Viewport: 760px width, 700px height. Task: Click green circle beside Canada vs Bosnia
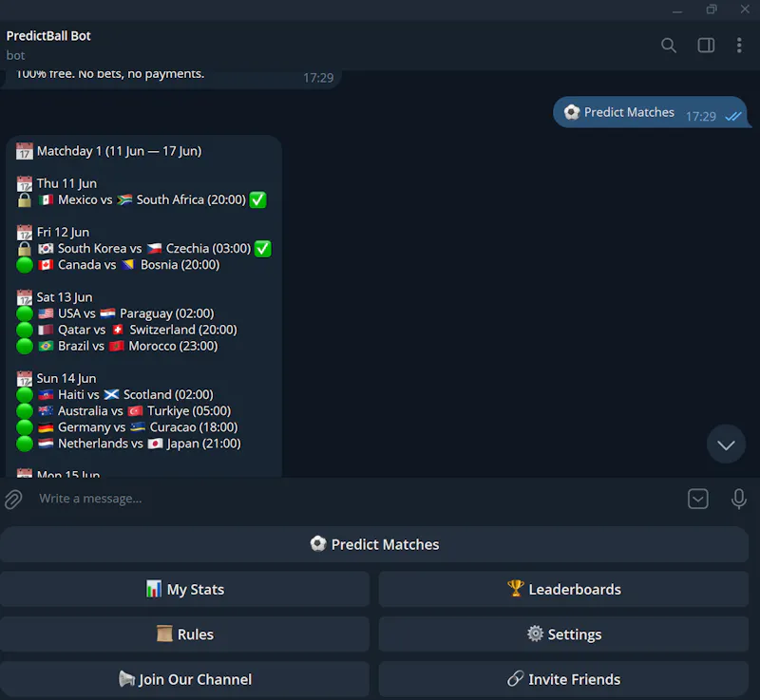[x=25, y=265]
